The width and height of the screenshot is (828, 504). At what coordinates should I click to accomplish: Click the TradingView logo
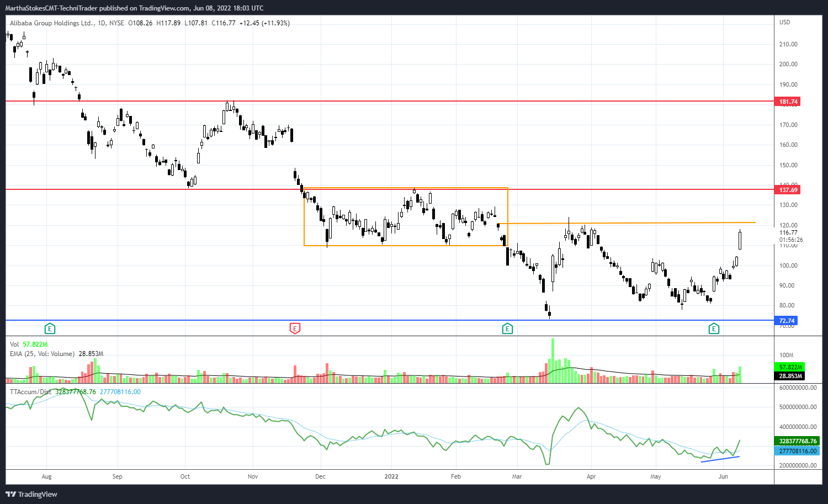pos(31,494)
